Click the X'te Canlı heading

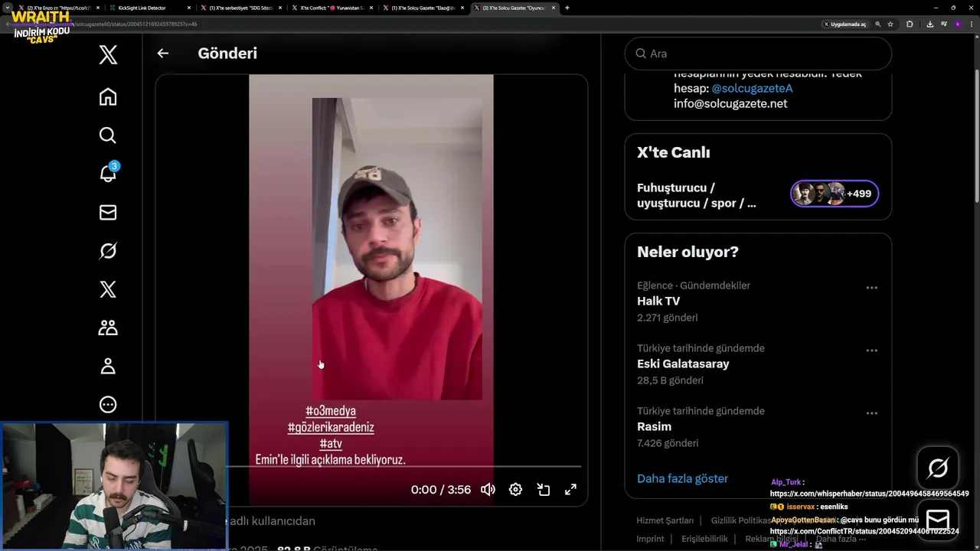point(674,152)
